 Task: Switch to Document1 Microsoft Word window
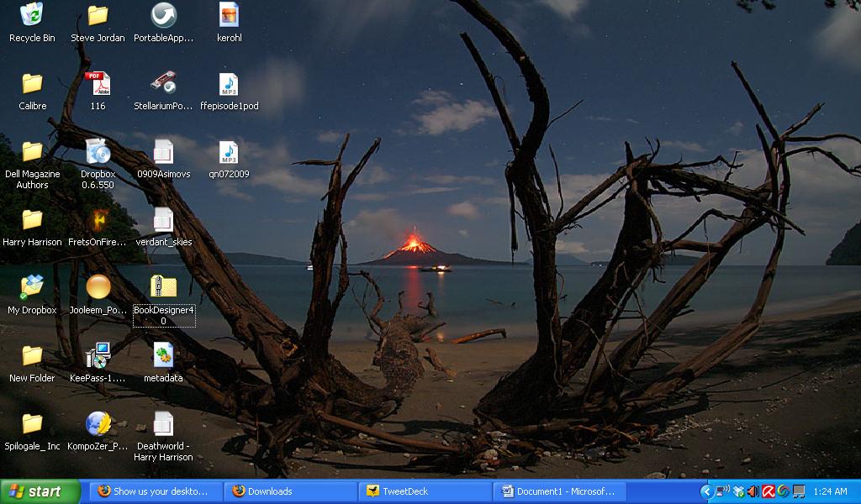click(561, 491)
